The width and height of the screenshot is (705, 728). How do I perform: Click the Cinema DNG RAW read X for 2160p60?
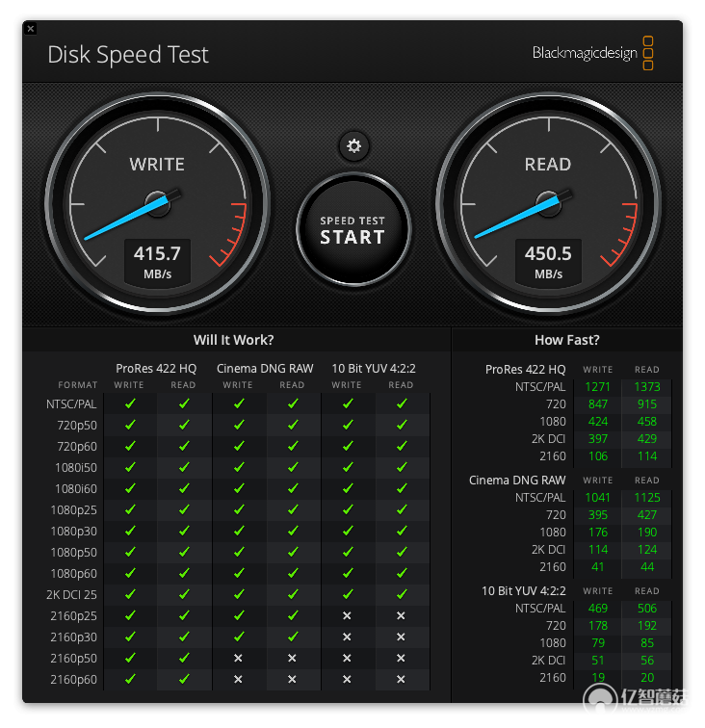click(x=292, y=679)
